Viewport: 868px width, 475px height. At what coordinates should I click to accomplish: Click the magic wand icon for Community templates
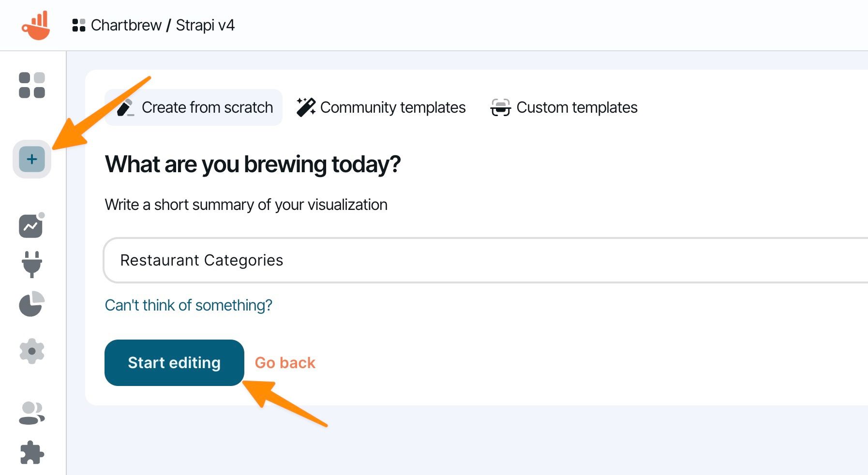click(306, 107)
